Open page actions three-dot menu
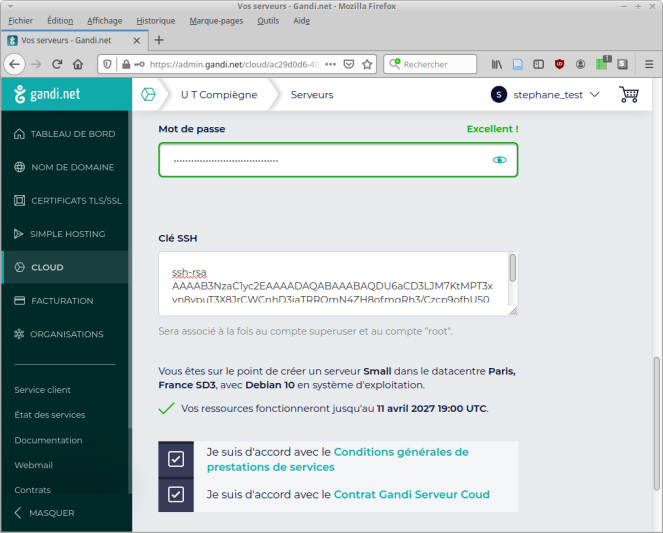 (x=330, y=64)
